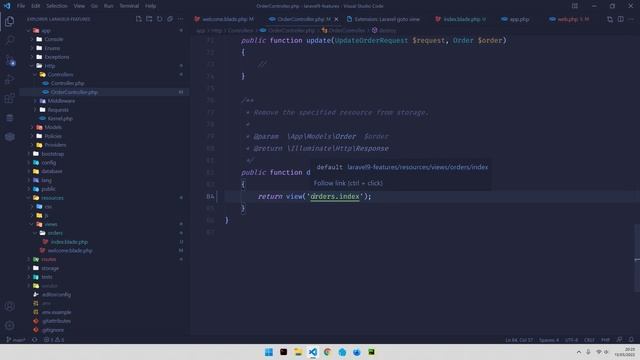The height and width of the screenshot is (360, 640).
Task: Switch to web.php tab
Action: 569,19
